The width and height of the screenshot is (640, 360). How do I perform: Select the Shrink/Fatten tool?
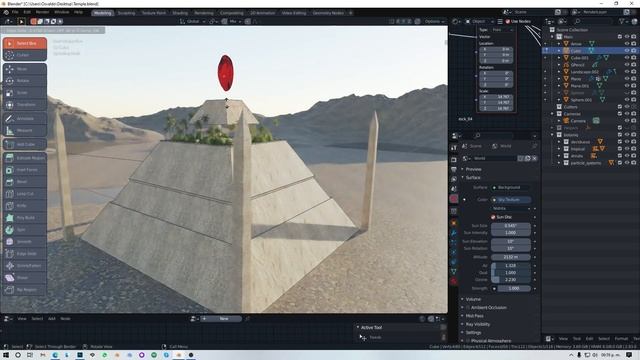[x=24, y=266]
